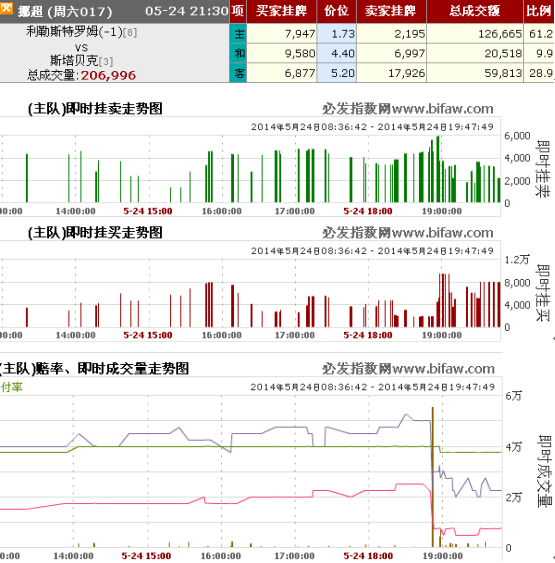This screenshot has height=563, width=555.
Task: Click the orange X icon beside 挪超
Action: (x=6, y=8)
